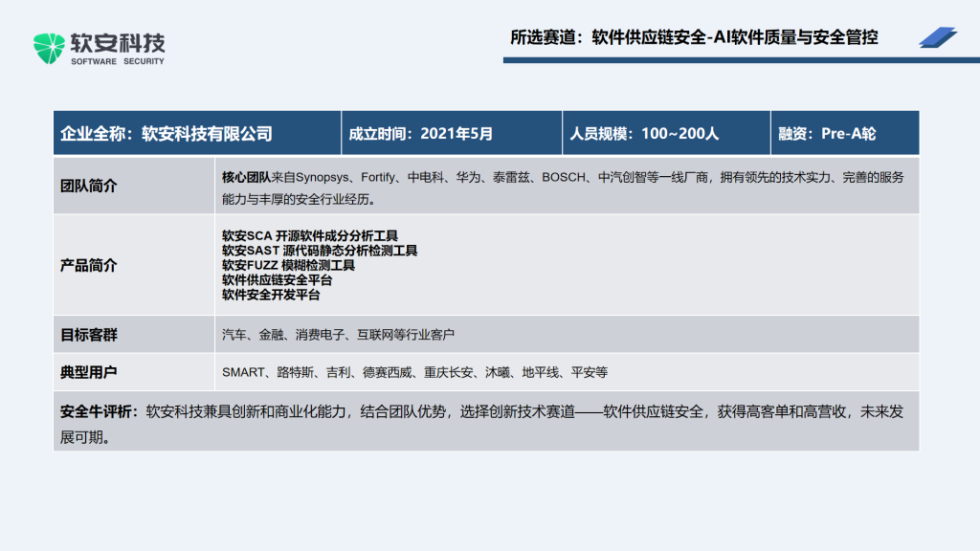The height and width of the screenshot is (551, 980).
Task: Click the bold 安全牛评析 label
Action: click(x=97, y=411)
